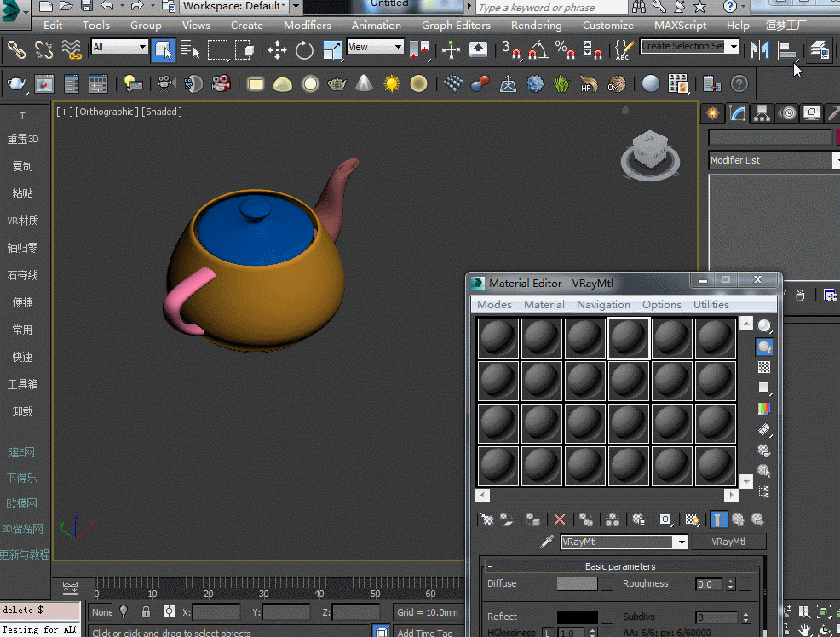Image resolution: width=840 pixels, height=637 pixels.
Task: Click the teapot render setup icon
Action: pos(17,83)
